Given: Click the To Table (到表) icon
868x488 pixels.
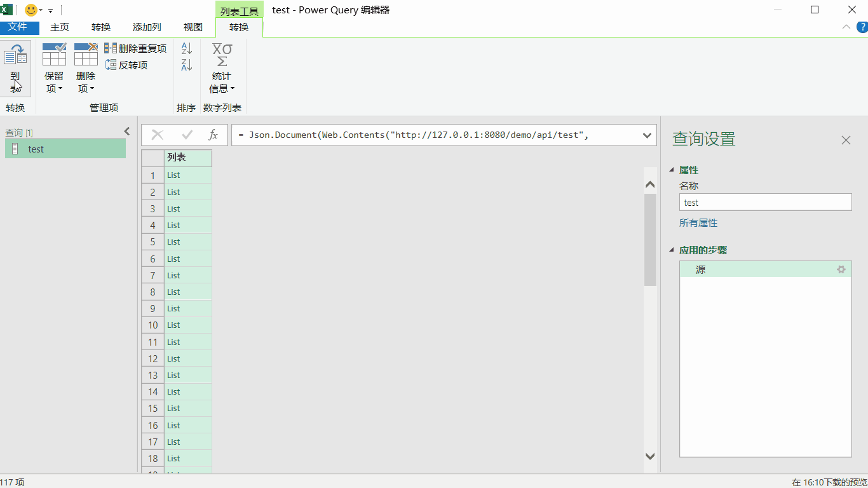Looking at the screenshot, I should click(15, 58).
